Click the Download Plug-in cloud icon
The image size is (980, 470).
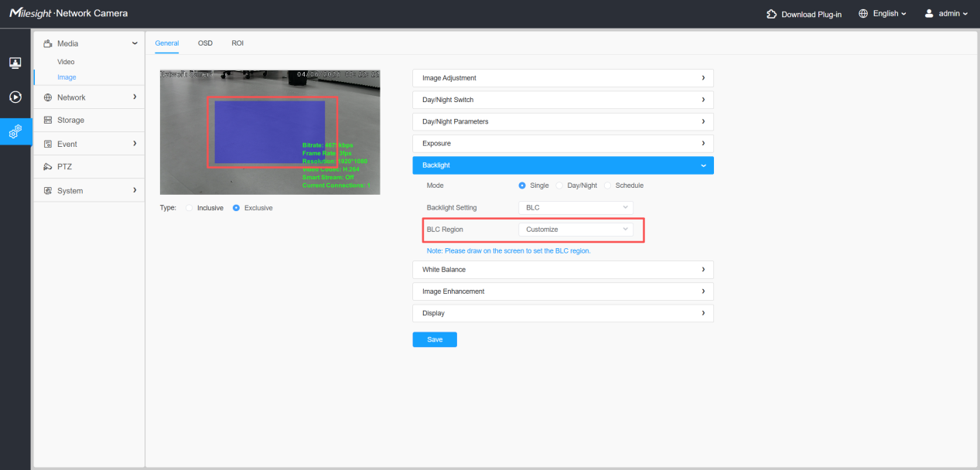pyautogui.click(x=771, y=14)
